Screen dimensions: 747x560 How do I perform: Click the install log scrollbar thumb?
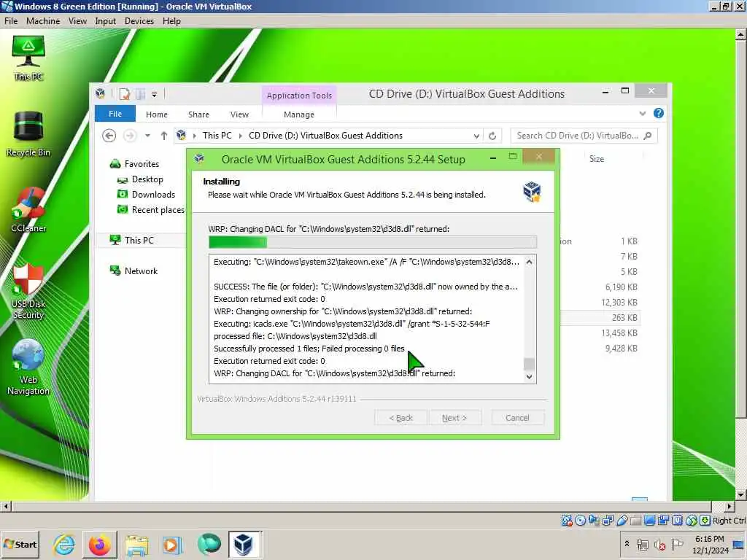click(x=529, y=365)
